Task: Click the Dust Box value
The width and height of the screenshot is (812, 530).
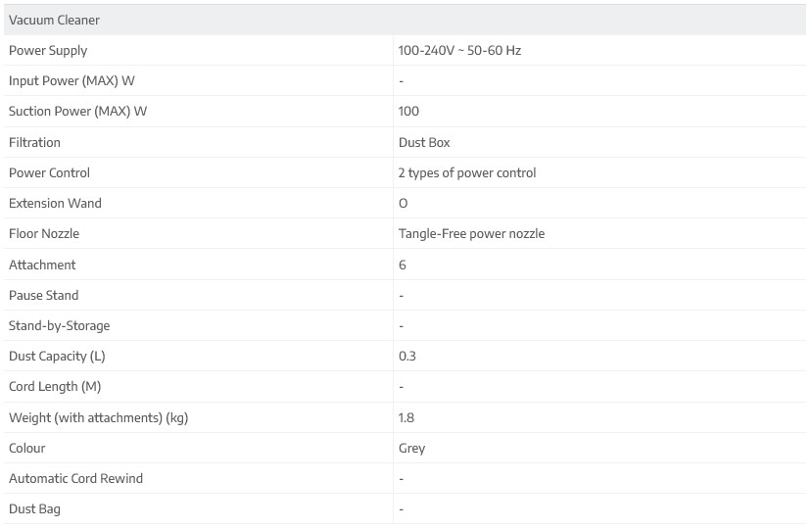Action: pos(424,142)
